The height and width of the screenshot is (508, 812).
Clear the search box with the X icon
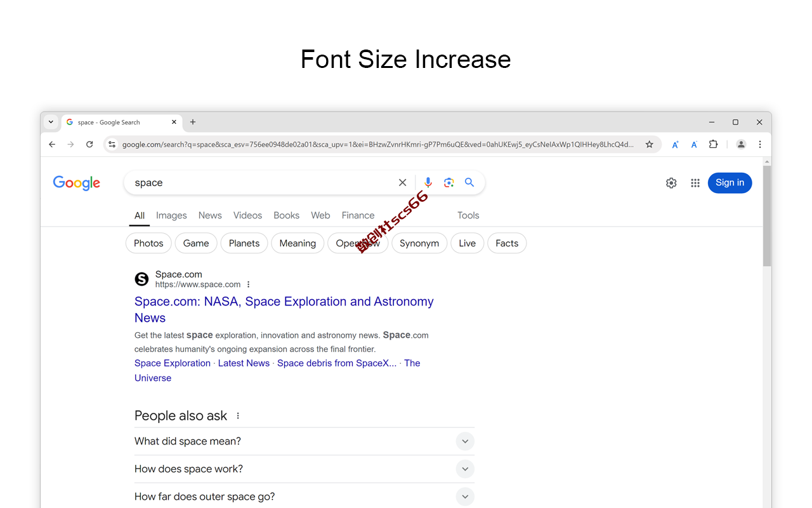coord(402,183)
